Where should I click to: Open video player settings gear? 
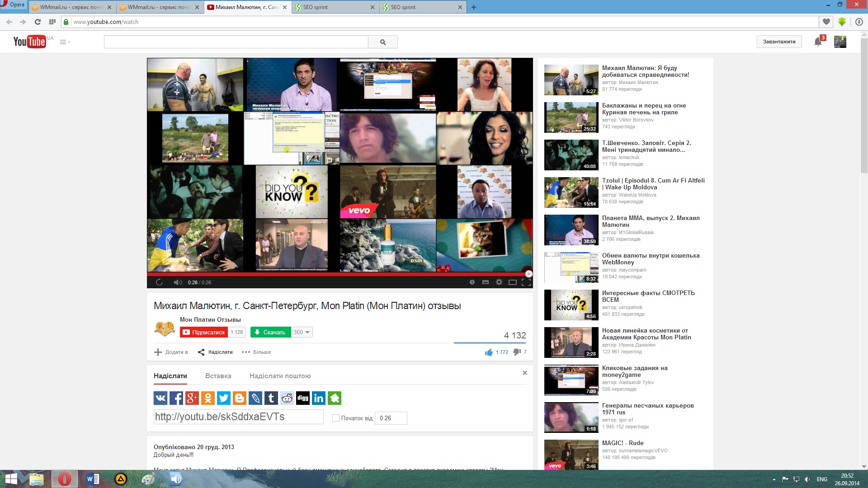[499, 282]
